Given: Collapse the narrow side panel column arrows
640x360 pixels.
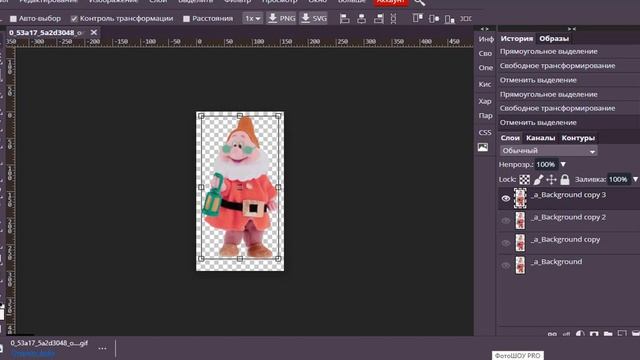Looking at the screenshot, I should 484,29.
